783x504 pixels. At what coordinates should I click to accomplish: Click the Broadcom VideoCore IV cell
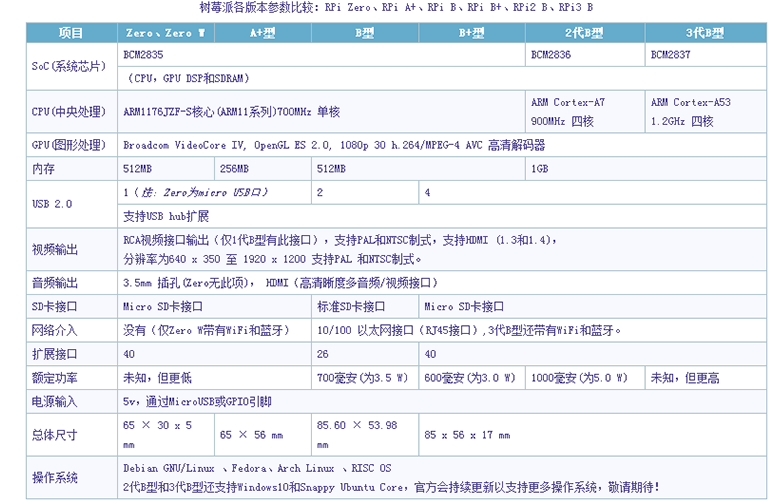pyautogui.click(x=442, y=145)
